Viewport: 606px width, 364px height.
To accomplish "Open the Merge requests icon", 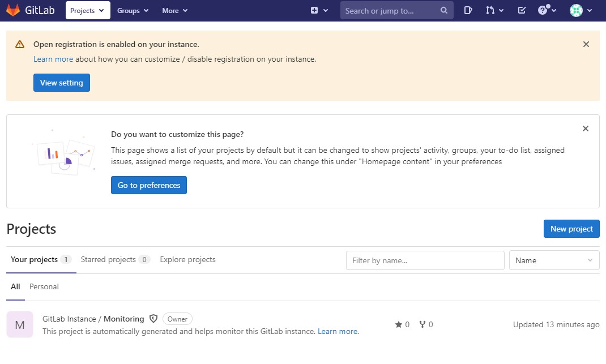I will pos(490,10).
